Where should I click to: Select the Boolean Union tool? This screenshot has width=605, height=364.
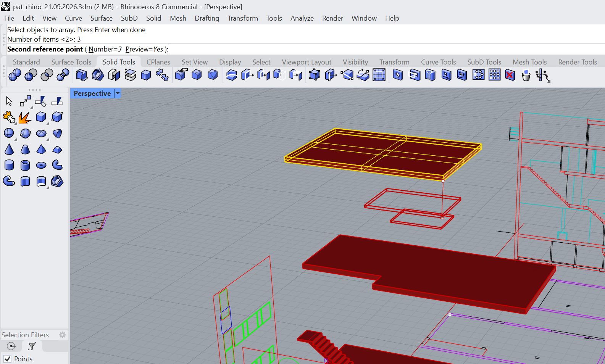click(15, 75)
